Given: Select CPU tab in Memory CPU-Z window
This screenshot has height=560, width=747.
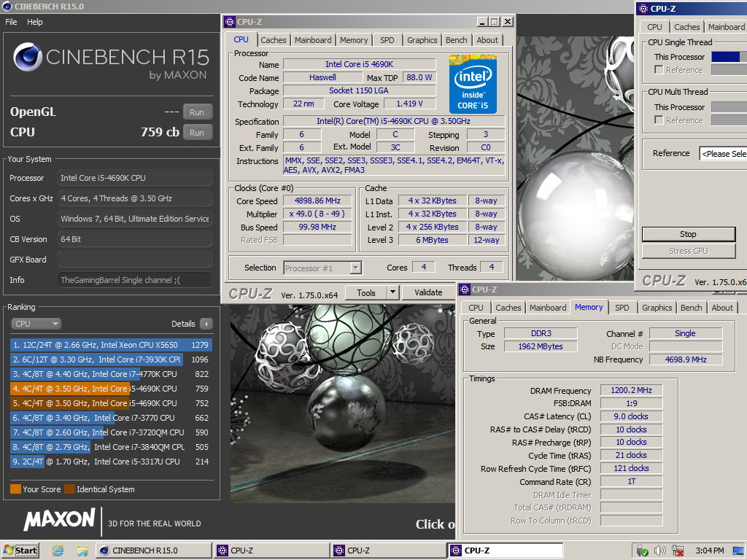Looking at the screenshot, I should (476, 308).
